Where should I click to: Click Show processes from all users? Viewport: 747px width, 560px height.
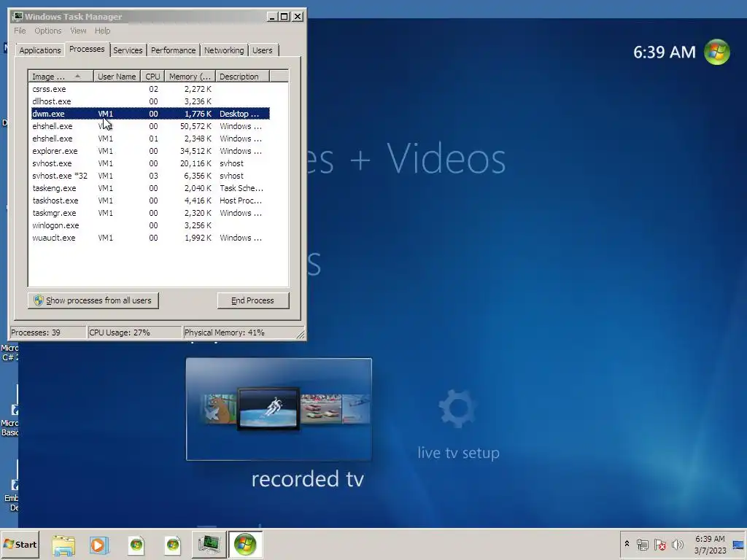click(93, 300)
